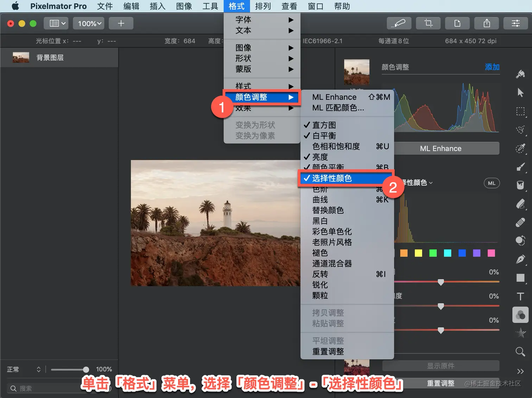The width and height of the screenshot is (532, 398).
Task: Uncheck 白平衡 in the adjustments submenu
Action: (x=347, y=135)
